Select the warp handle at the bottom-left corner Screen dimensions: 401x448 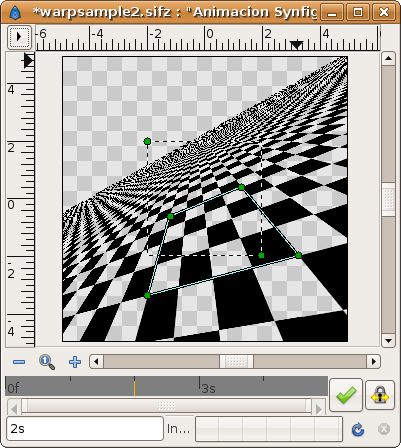[x=147, y=295]
